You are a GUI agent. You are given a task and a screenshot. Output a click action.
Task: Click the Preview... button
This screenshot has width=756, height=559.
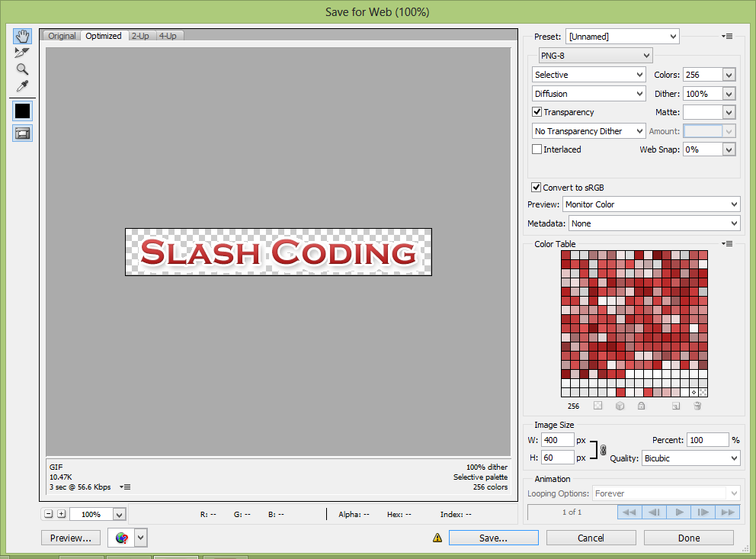pos(71,538)
